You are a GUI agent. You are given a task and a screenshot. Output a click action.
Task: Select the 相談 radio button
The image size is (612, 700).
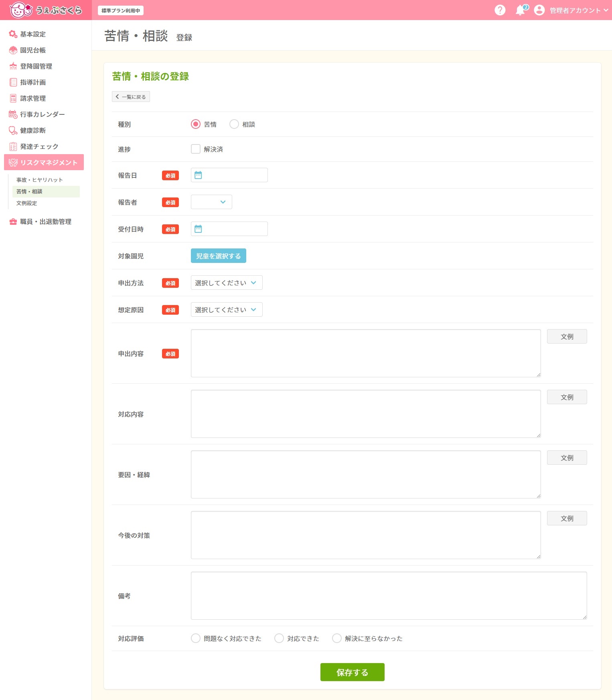tap(234, 124)
